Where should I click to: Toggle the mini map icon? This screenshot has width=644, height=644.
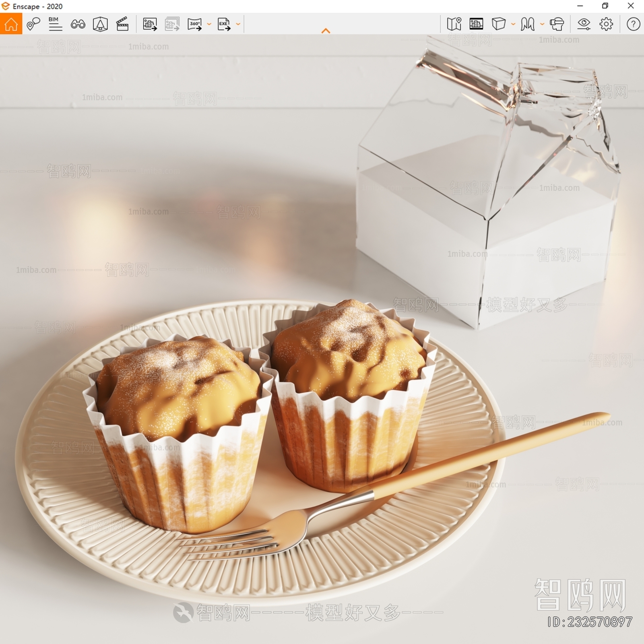454,24
